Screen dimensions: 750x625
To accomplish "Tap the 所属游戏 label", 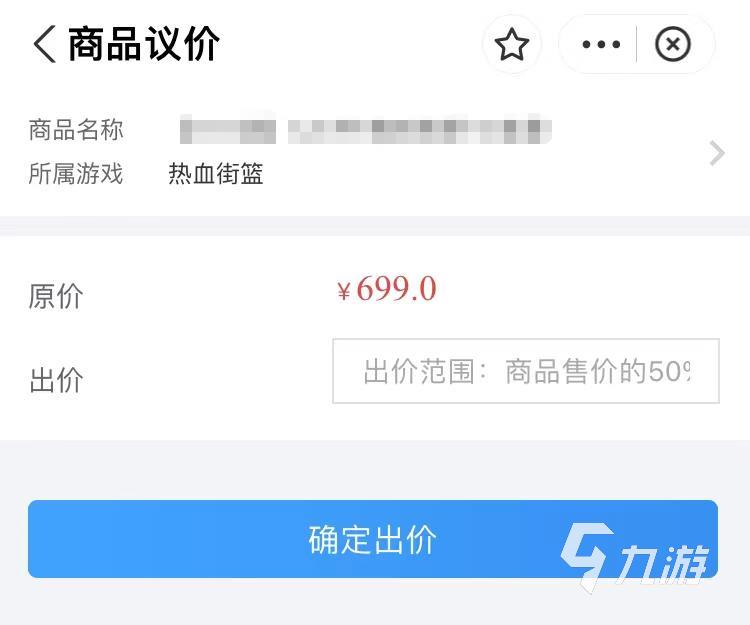I will pos(76,173).
